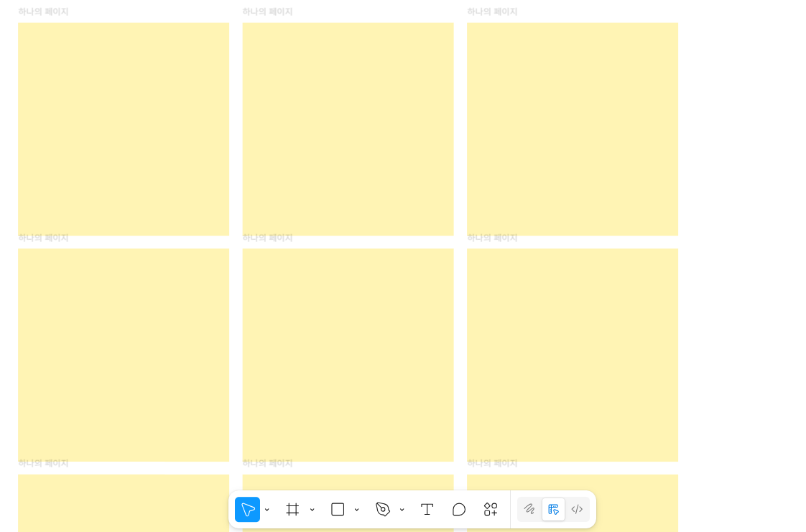
Task: Expand the Frame tool dropdown arrow
Action: pyautogui.click(x=312, y=510)
